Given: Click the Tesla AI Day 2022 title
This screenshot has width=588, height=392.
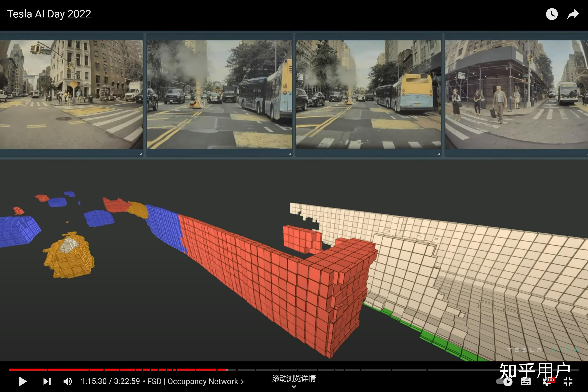Looking at the screenshot, I should click(x=49, y=14).
